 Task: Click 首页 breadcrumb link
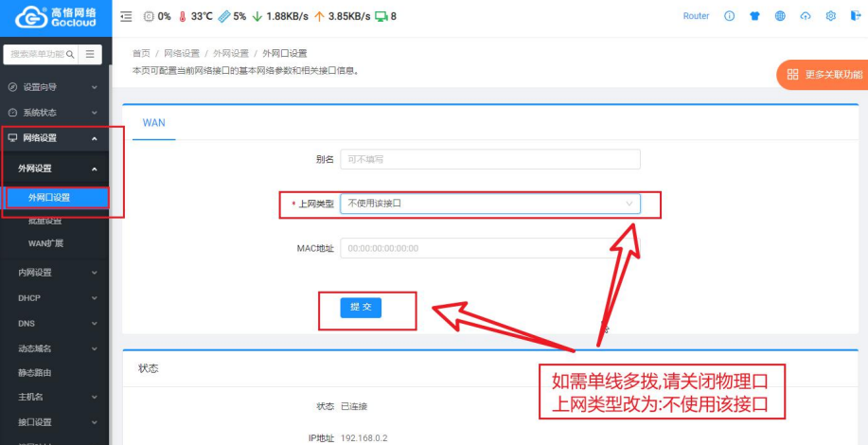[x=141, y=54]
